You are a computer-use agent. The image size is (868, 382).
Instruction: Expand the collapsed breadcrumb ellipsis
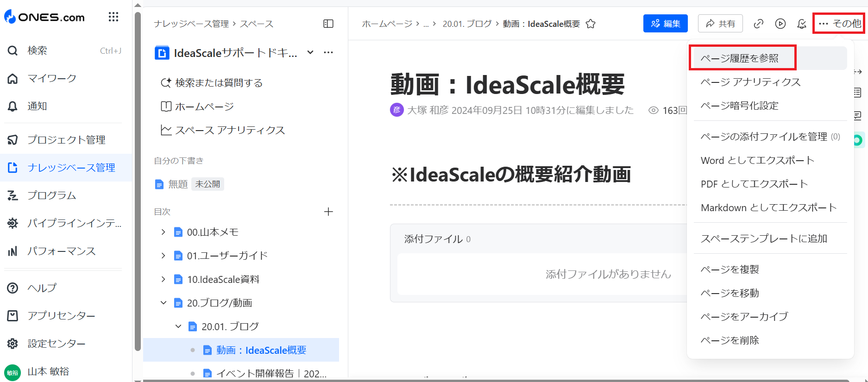pyautogui.click(x=426, y=24)
